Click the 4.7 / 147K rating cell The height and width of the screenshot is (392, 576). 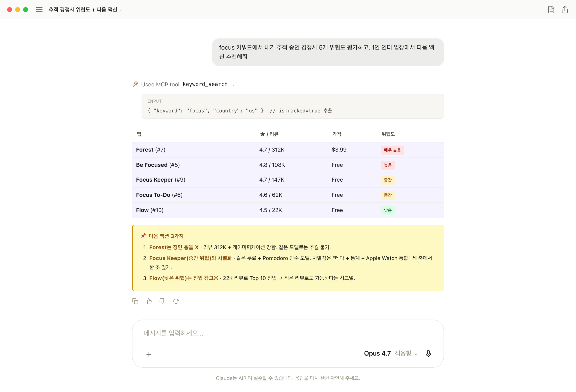(x=272, y=180)
